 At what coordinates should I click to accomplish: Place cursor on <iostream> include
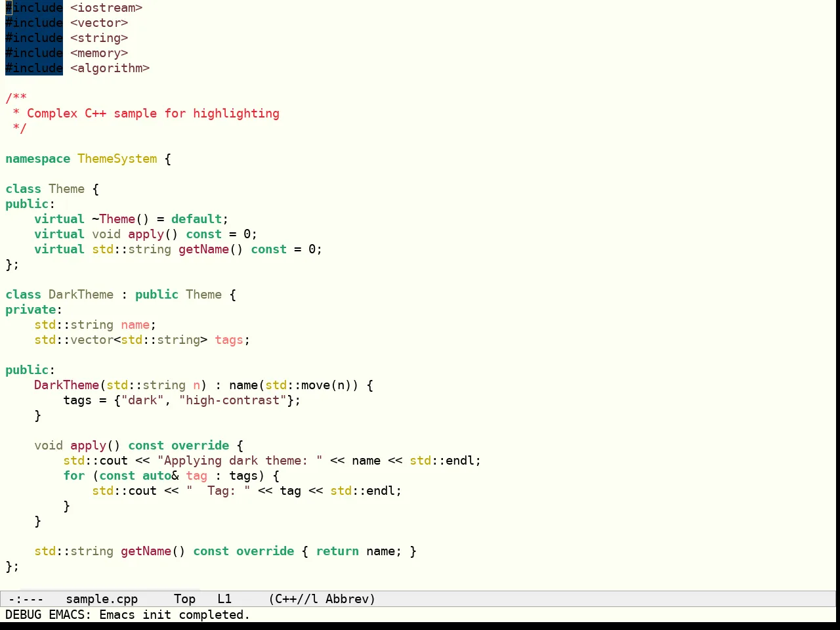(106, 8)
